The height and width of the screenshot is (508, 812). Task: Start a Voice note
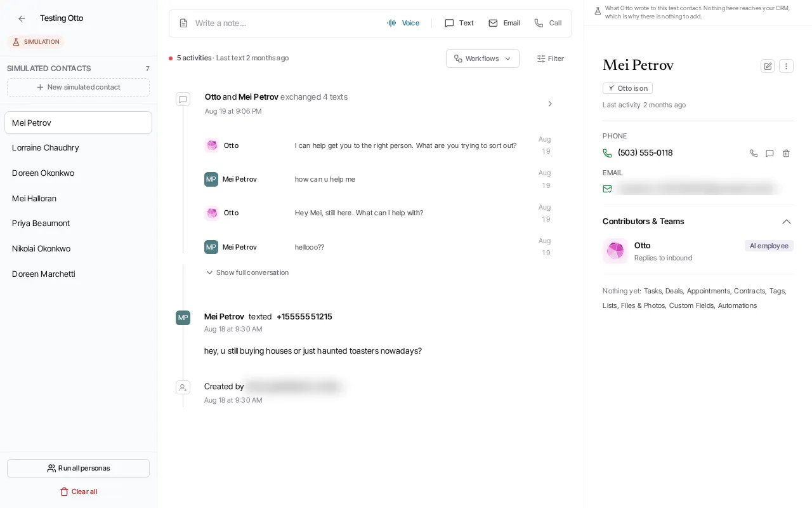point(403,23)
